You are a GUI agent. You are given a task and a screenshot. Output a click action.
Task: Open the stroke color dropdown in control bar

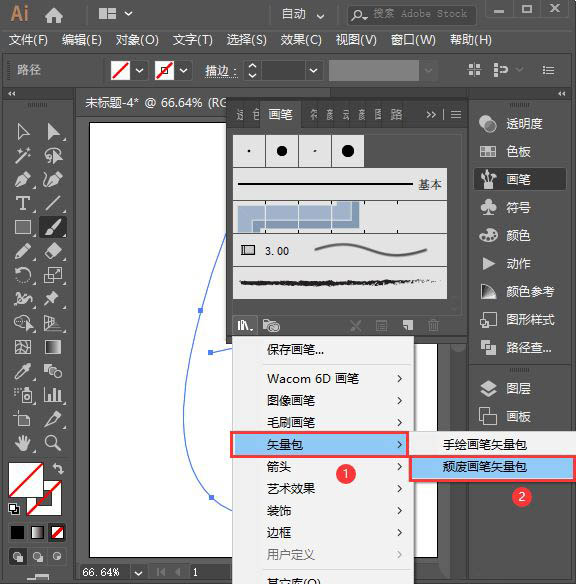coord(184,70)
